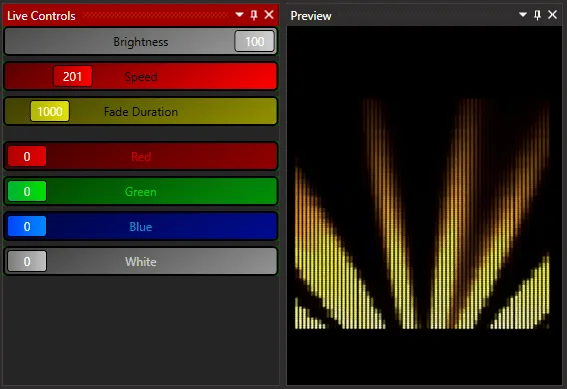The height and width of the screenshot is (389, 567).
Task: Pin the Preview panel
Action: [x=537, y=15]
